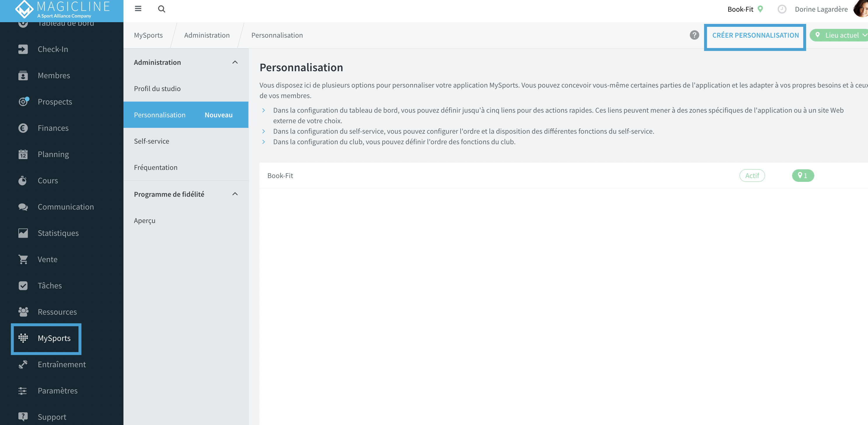Click the Actif status badge
This screenshot has height=425, width=868.
(x=752, y=176)
